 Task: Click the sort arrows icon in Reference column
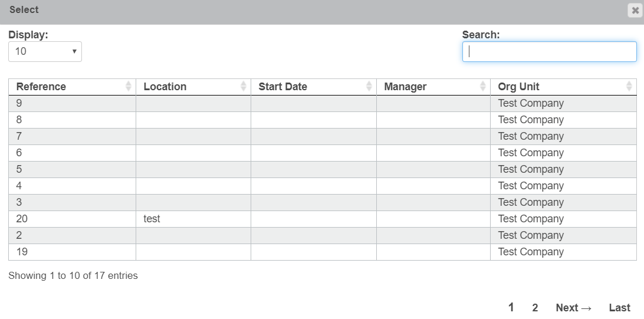(129, 87)
